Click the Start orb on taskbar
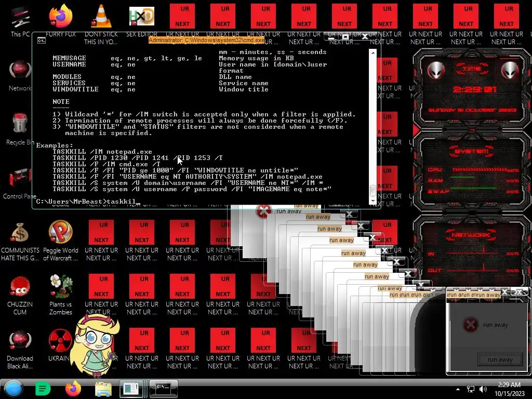This screenshot has height=399, width=532. tap(14, 389)
